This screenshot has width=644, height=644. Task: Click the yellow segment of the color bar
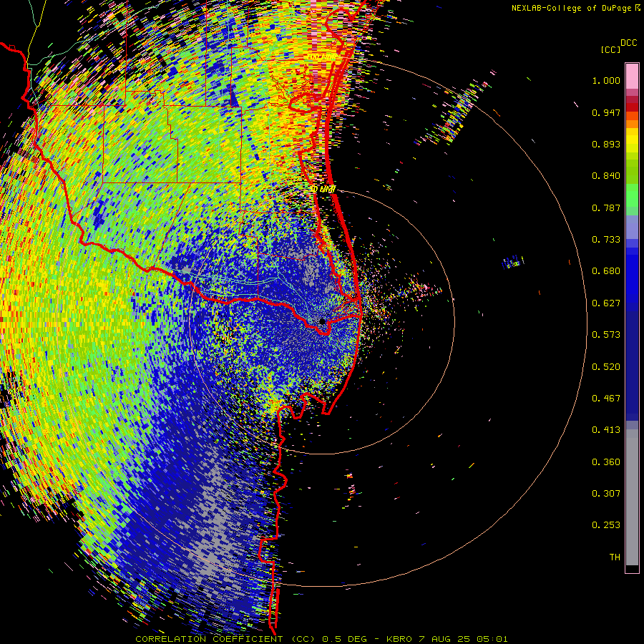632,141
